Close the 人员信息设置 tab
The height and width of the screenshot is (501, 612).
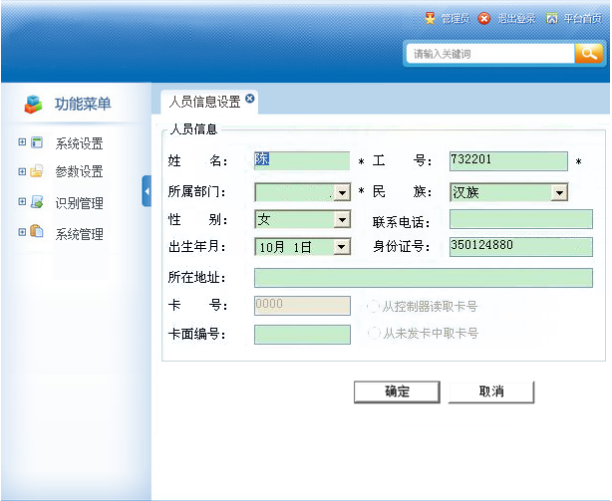tap(250, 99)
